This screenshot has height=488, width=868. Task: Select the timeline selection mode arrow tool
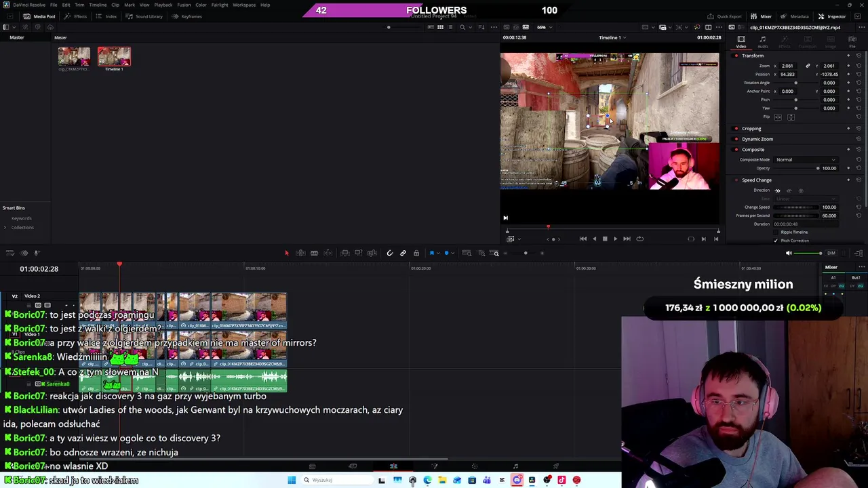pyautogui.click(x=286, y=253)
